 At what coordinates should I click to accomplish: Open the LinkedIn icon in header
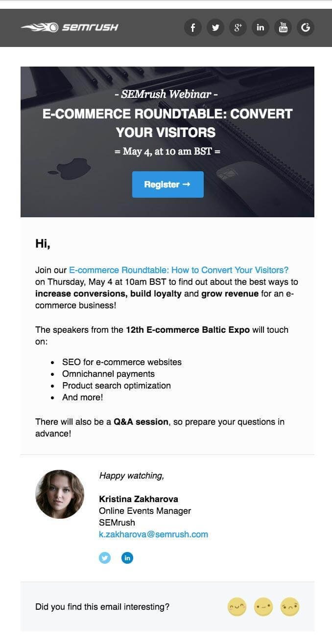261,27
